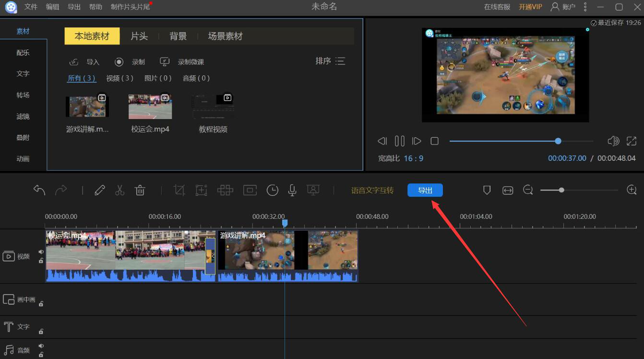
Task: Zoom in timeline with plus magnifier
Action: pos(632,190)
